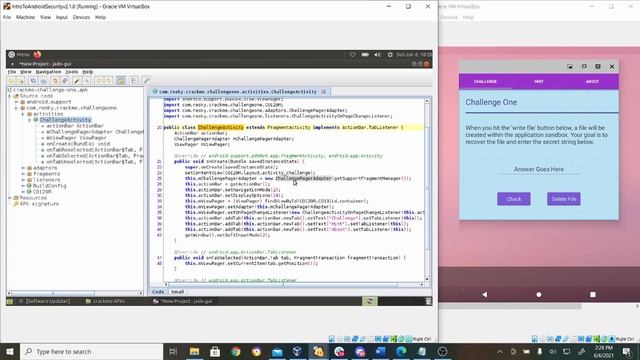640x360 pixels.
Task: Open Google Chrome from Windows taskbar
Action: click(236, 351)
